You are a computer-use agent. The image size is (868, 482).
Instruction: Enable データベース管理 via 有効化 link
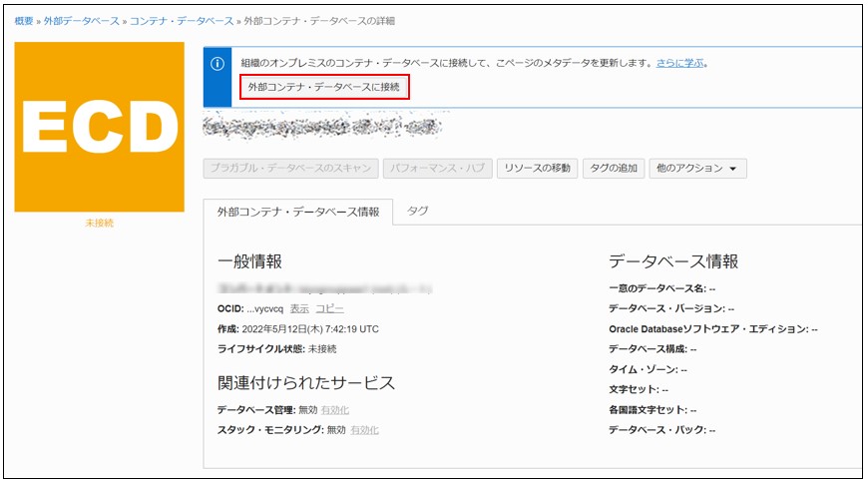point(335,410)
